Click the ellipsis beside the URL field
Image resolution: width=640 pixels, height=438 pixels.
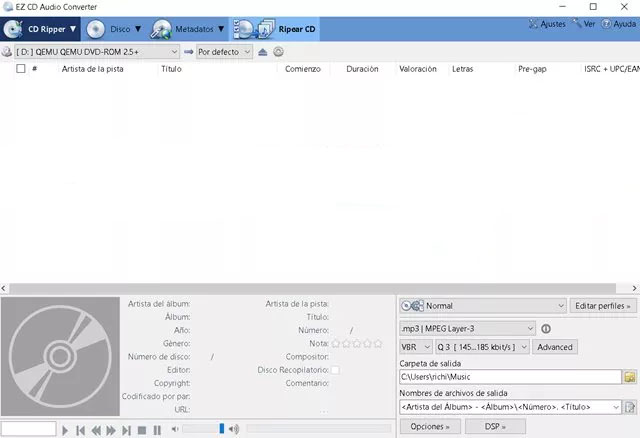pos(324,411)
